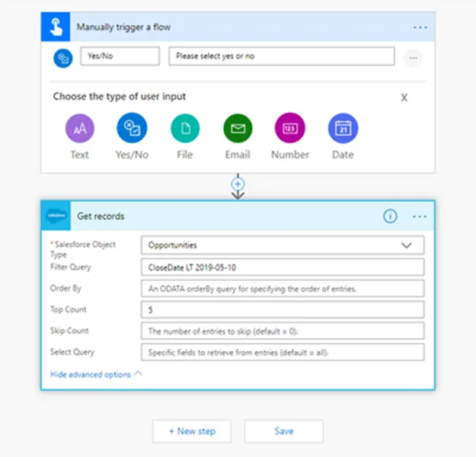Add a New step
Image resolution: width=476 pixels, height=457 pixels.
coord(192,431)
